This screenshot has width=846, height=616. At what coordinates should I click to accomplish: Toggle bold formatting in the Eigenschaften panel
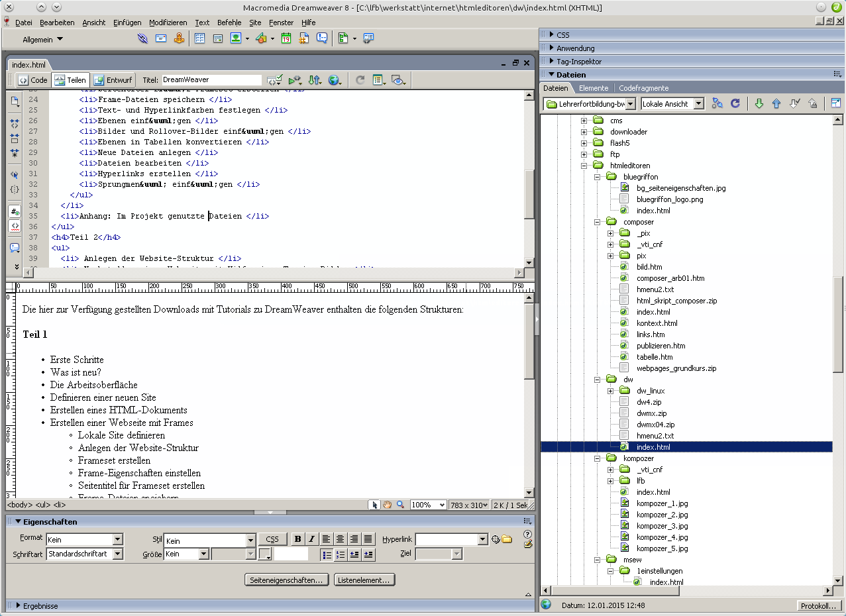click(x=297, y=539)
